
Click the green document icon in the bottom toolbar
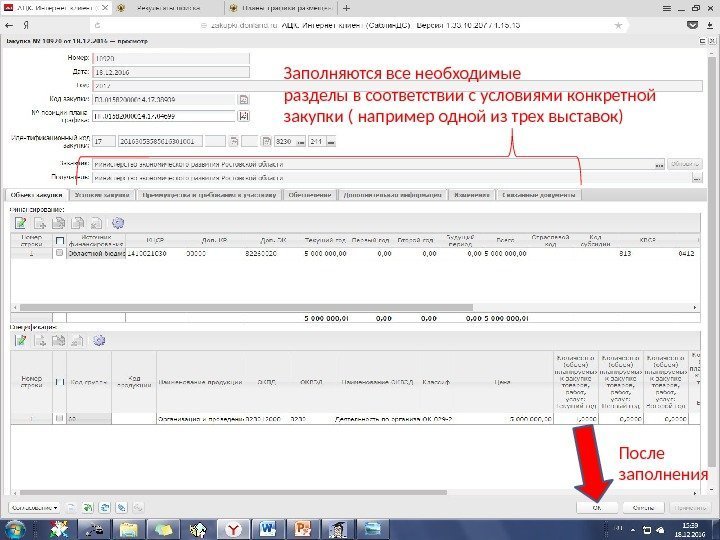point(87,507)
